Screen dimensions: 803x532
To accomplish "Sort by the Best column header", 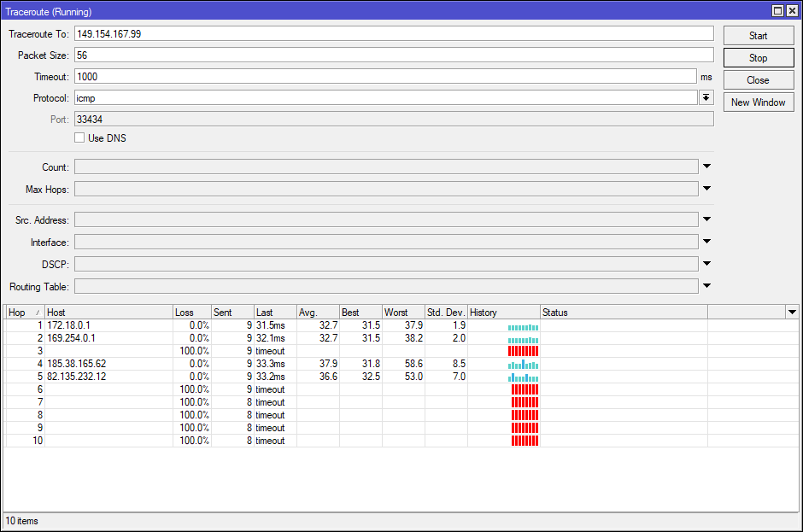I will tap(360, 313).
